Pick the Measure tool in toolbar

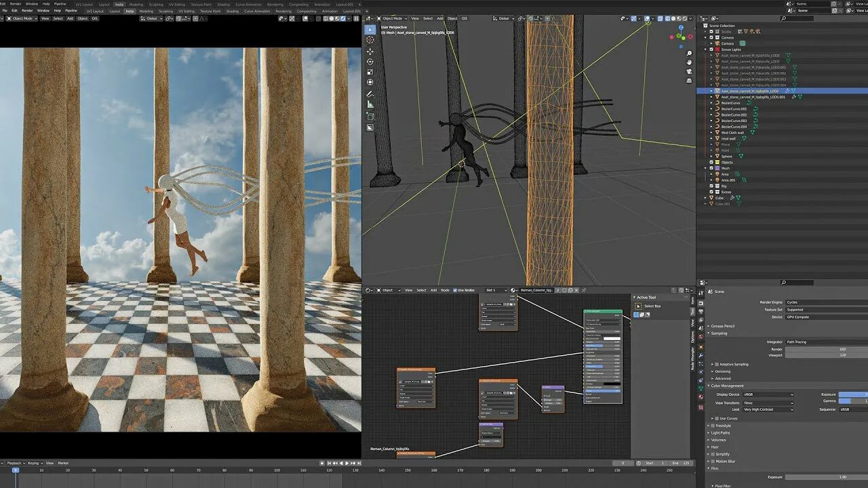coord(370,104)
